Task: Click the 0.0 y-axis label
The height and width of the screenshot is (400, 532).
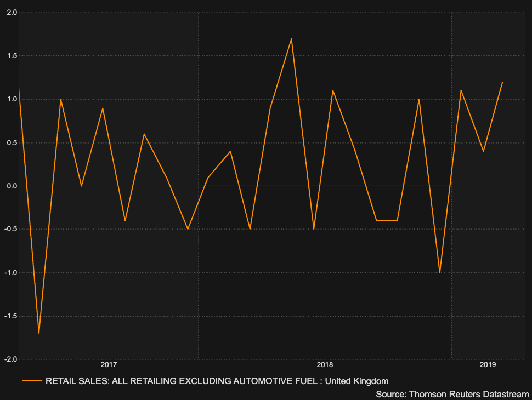Action: tap(10, 186)
